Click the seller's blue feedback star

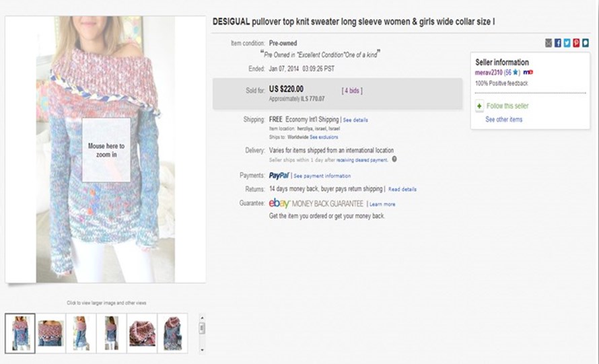[515, 72]
